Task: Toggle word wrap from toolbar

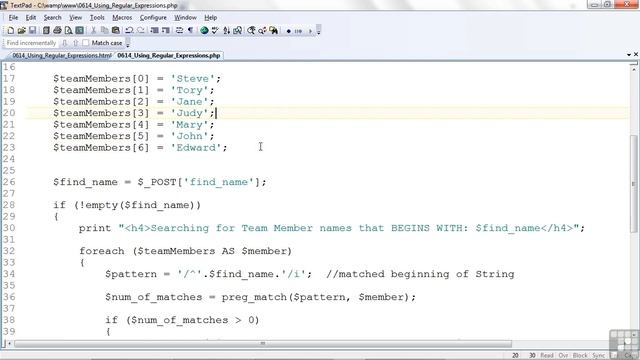Action: 179,31
